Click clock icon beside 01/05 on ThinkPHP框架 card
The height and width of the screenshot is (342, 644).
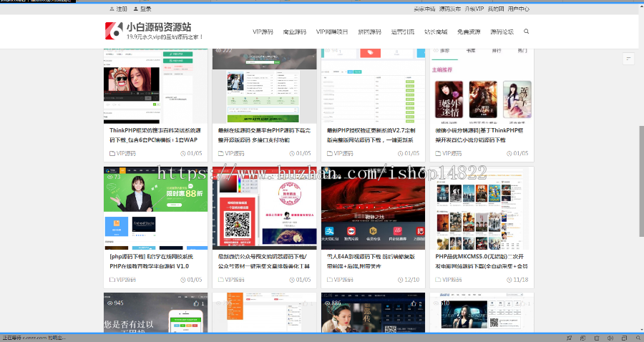coord(183,154)
